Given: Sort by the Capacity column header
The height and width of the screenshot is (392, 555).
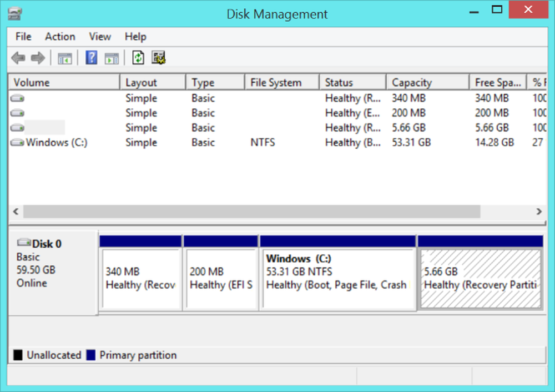Looking at the screenshot, I should (x=428, y=83).
